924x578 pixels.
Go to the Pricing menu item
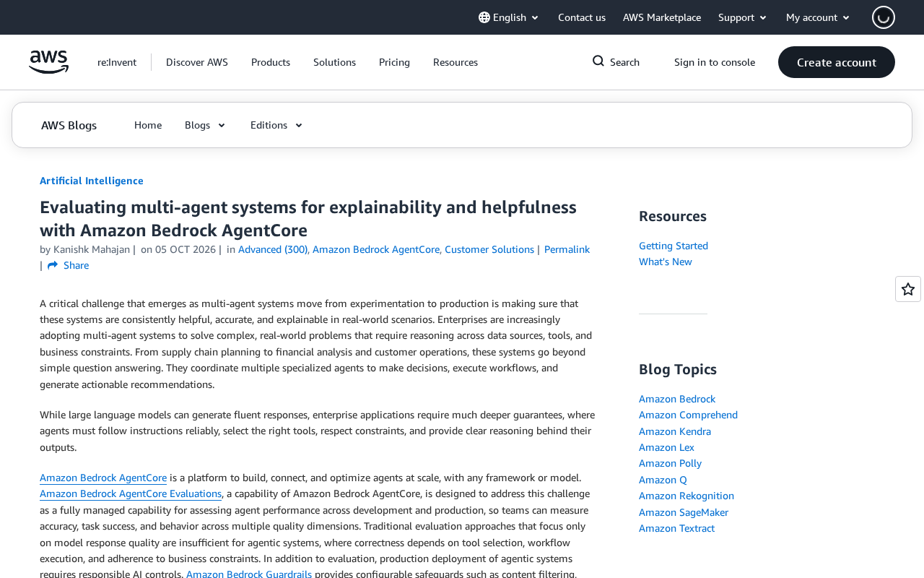[x=394, y=62]
